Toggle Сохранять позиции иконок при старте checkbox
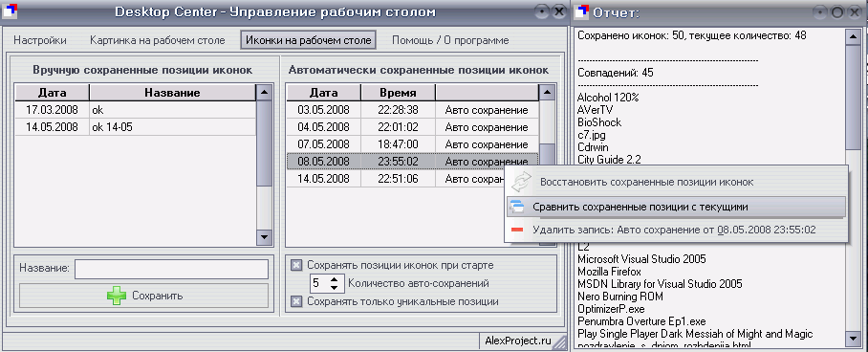The image size is (868, 352). click(x=296, y=265)
